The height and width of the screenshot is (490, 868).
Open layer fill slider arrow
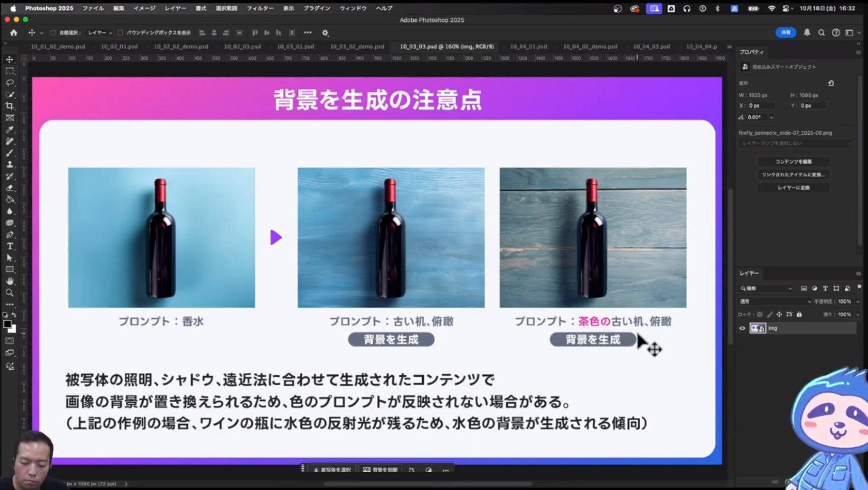858,315
